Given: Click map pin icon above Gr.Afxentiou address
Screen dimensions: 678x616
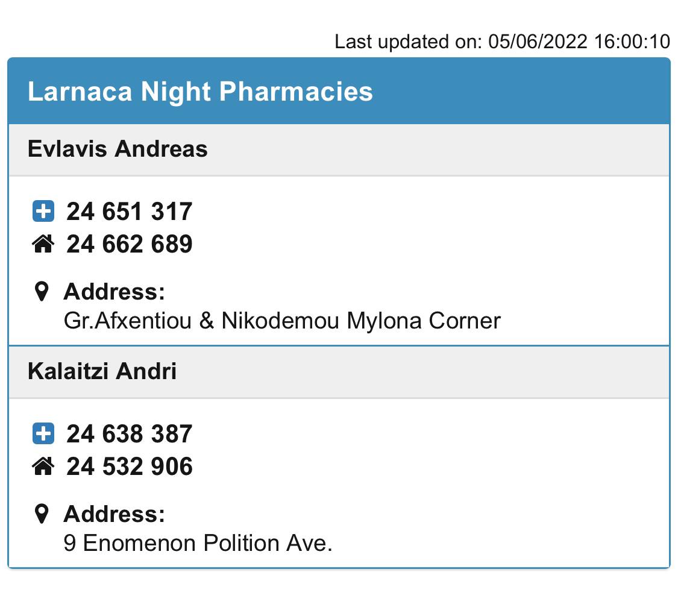Looking at the screenshot, I should coord(42,292).
